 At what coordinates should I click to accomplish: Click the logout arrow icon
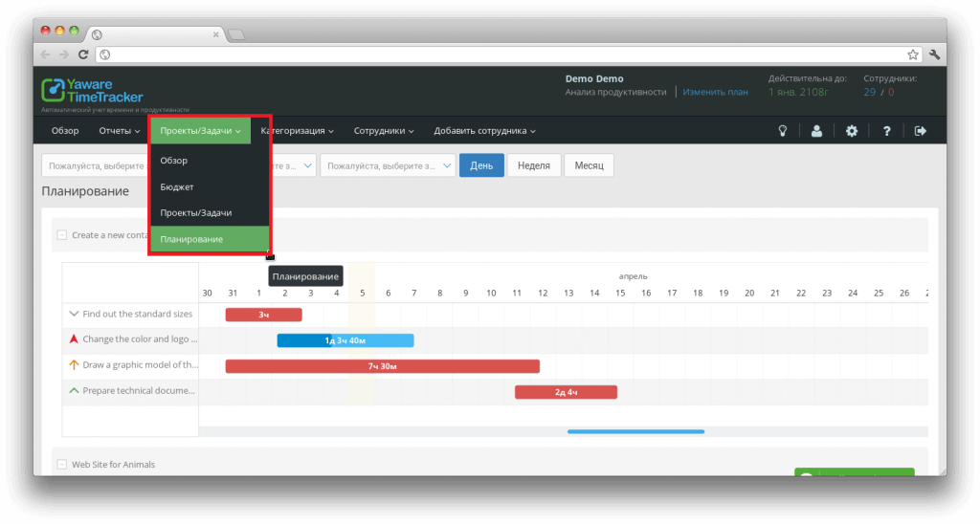click(921, 131)
